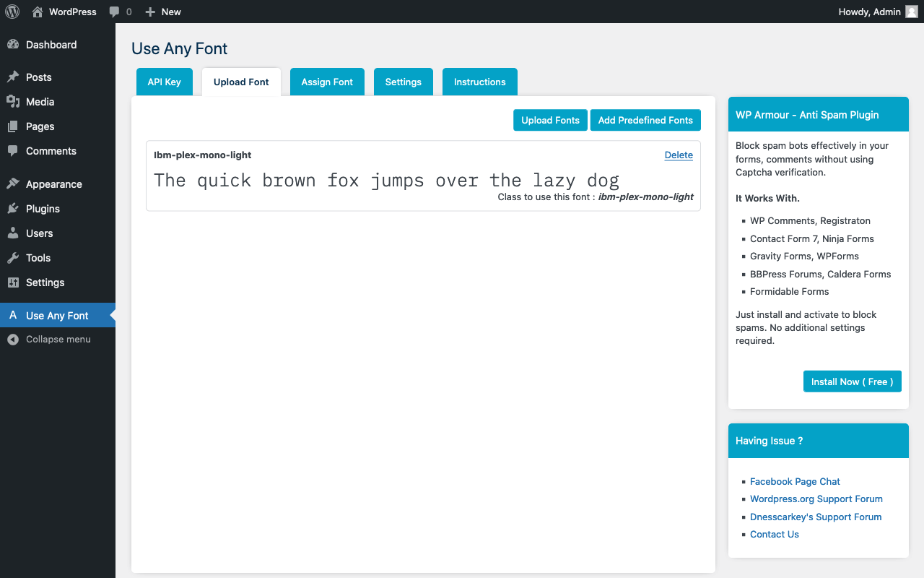The height and width of the screenshot is (578, 924).
Task: Open Dnesscarkey's Support Forum link
Action: [816, 517]
